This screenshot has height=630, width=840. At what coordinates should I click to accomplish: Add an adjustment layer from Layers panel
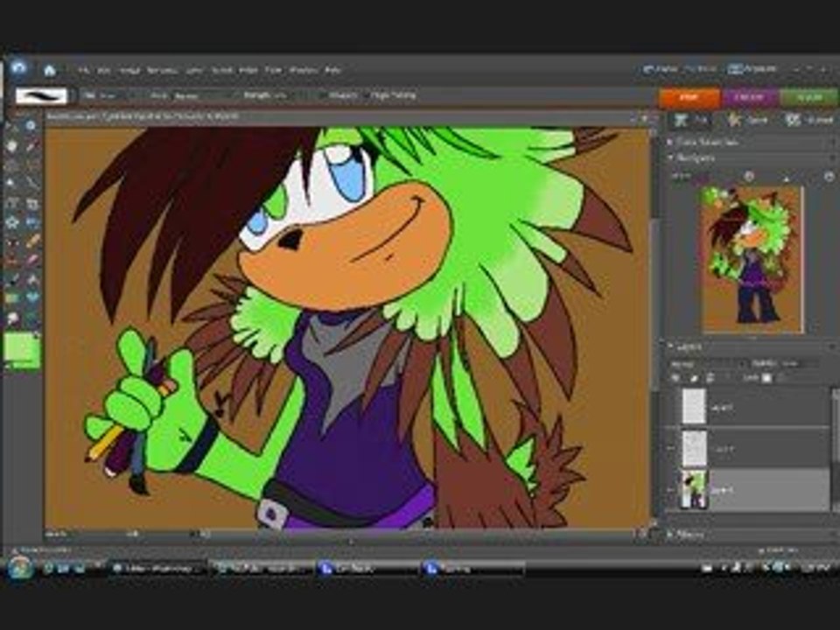(694, 378)
